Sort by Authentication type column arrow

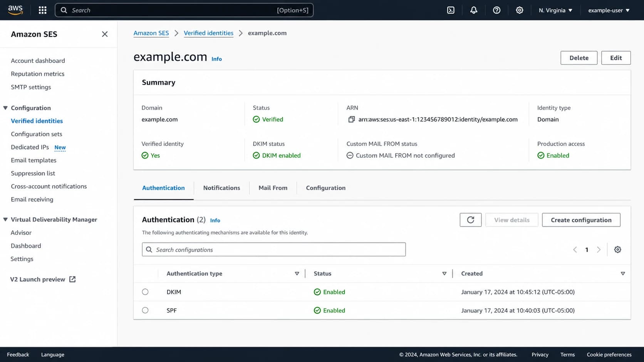(297, 274)
